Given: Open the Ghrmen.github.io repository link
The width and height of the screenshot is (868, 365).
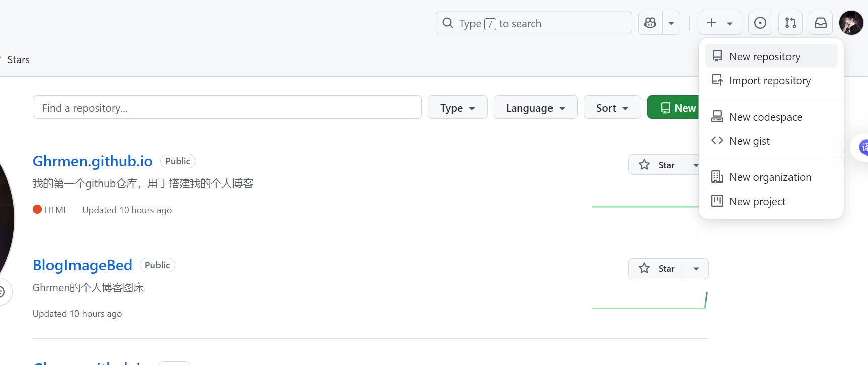Looking at the screenshot, I should [x=93, y=161].
